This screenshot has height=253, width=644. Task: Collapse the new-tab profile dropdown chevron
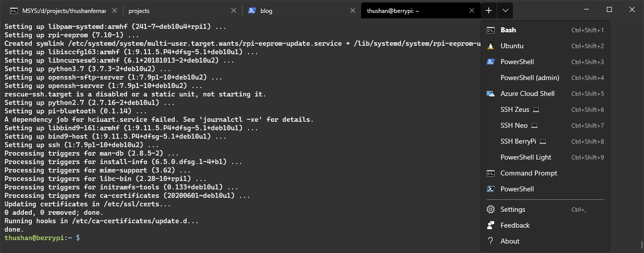pos(505,10)
